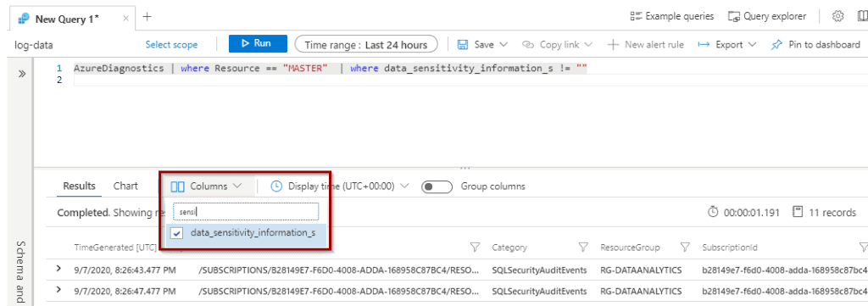
Task: Switch to Results tab
Action: pyautogui.click(x=79, y=186)
